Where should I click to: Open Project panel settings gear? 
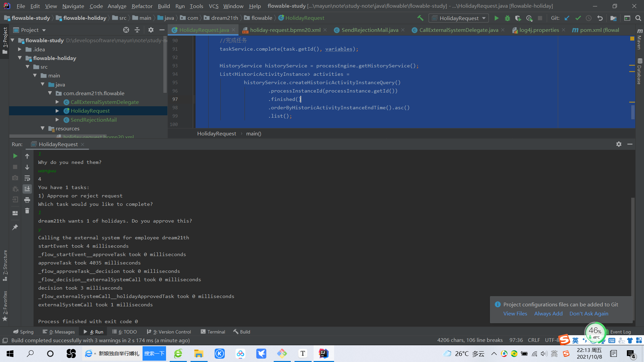pyautogui.click(x=151, y=30)
